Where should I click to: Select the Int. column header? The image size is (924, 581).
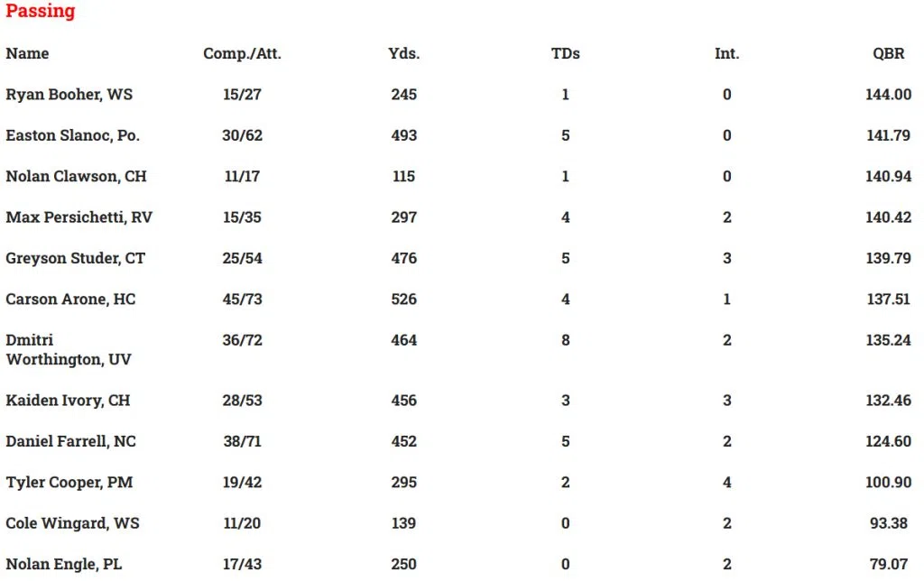click(726, 53)
